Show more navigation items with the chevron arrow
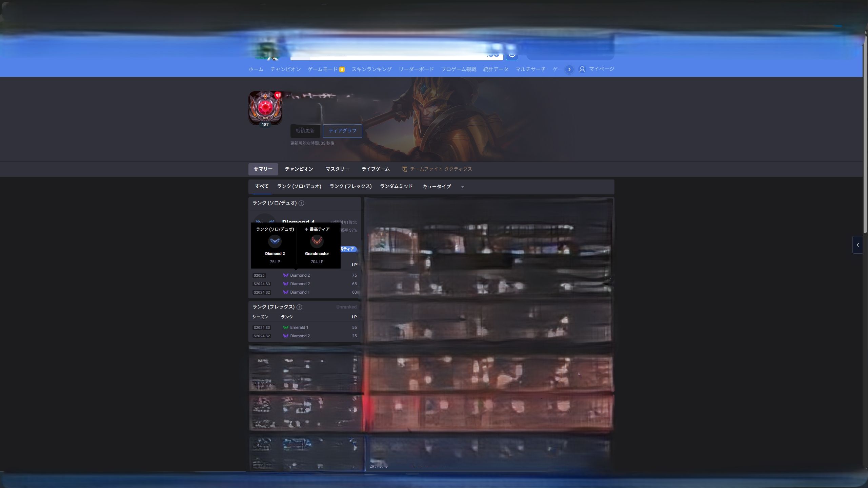The height and width of the screenshot is (488, 868). coord(569,69)
